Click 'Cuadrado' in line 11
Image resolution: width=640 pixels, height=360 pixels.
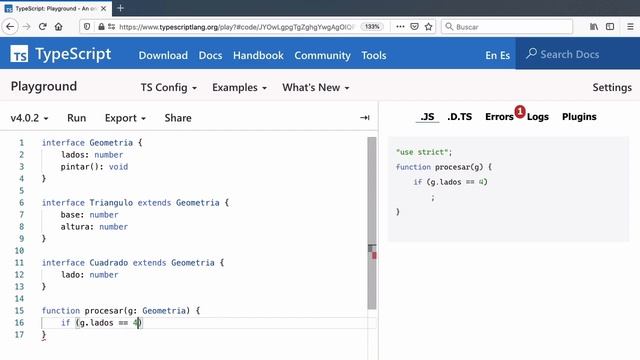(x=109, y=262)
